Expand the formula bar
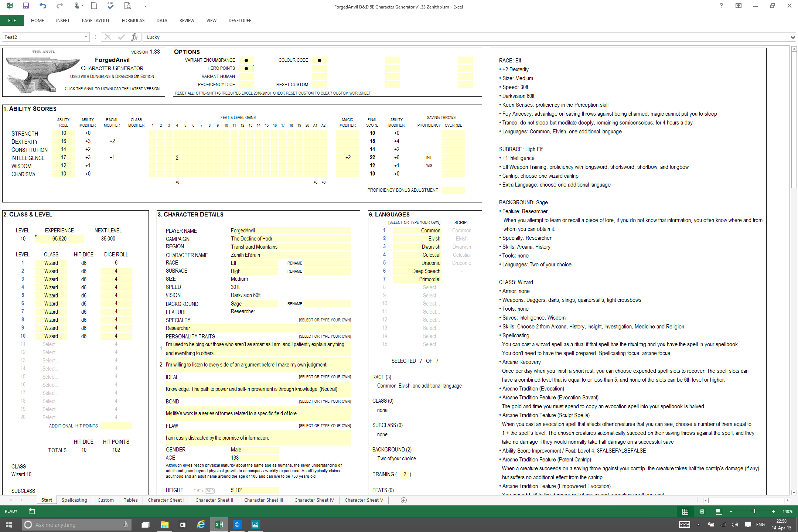 (x=792, y=37)
